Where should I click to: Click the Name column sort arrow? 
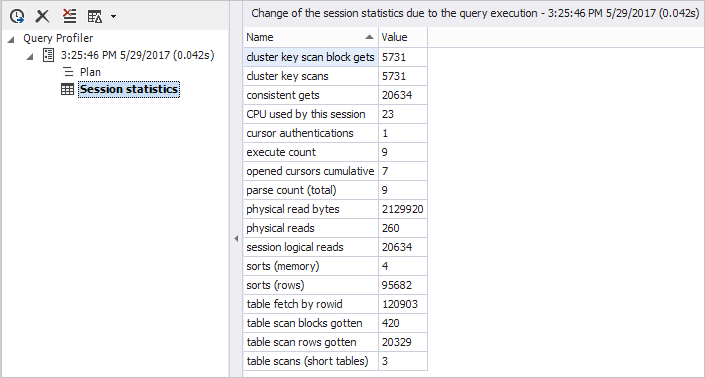pyautogui.click(x=369, y=37)
